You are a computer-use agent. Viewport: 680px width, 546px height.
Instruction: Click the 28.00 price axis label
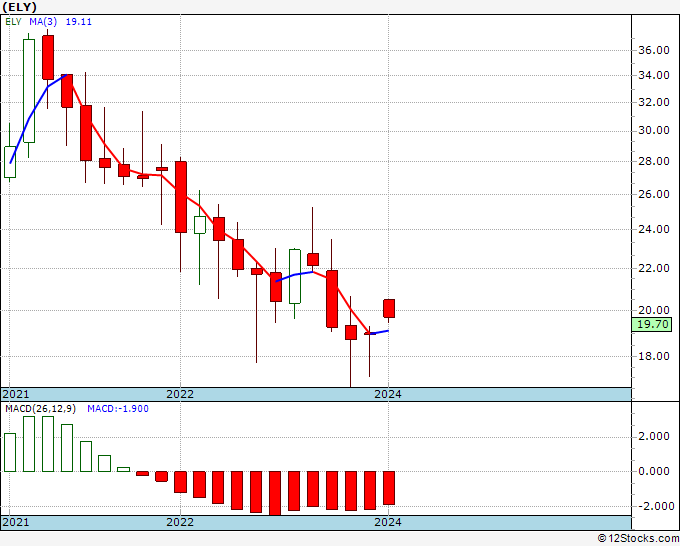pyautogui.click(x=654, y=161)
